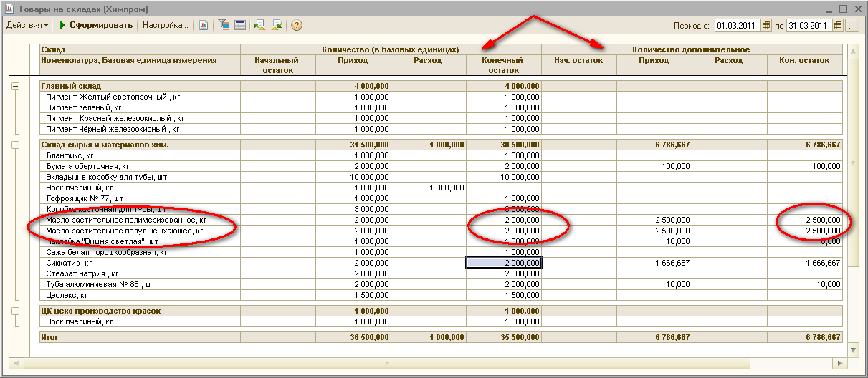Open Настройка... settings
The image size is (868, 378).
165,25
